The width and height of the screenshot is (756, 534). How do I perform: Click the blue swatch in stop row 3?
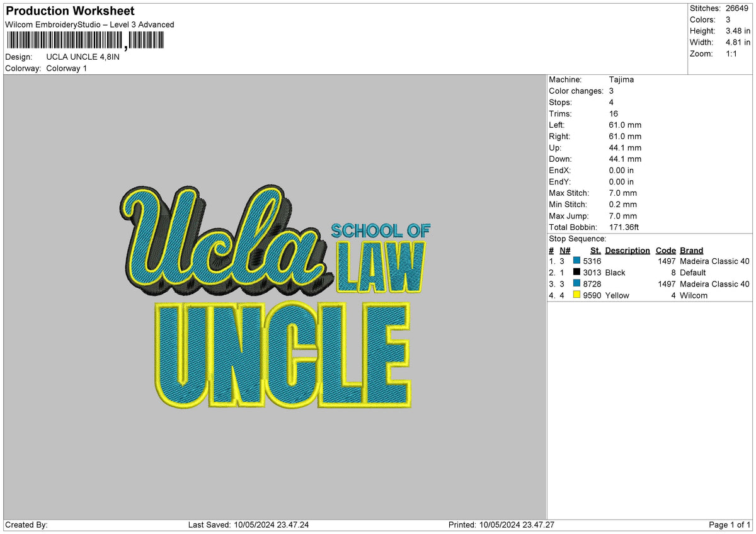(x=576, y=283)
